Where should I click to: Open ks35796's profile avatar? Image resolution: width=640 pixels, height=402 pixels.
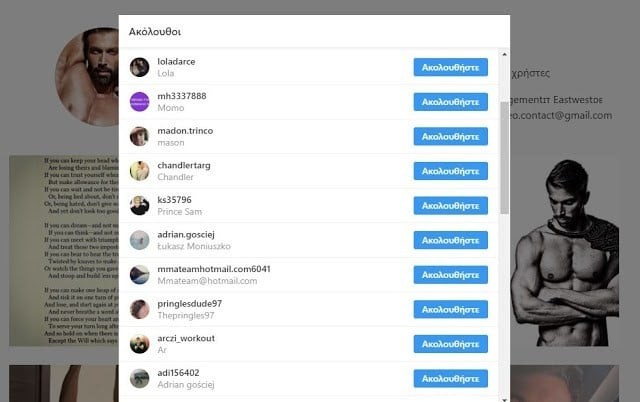(x=140, y=206)
